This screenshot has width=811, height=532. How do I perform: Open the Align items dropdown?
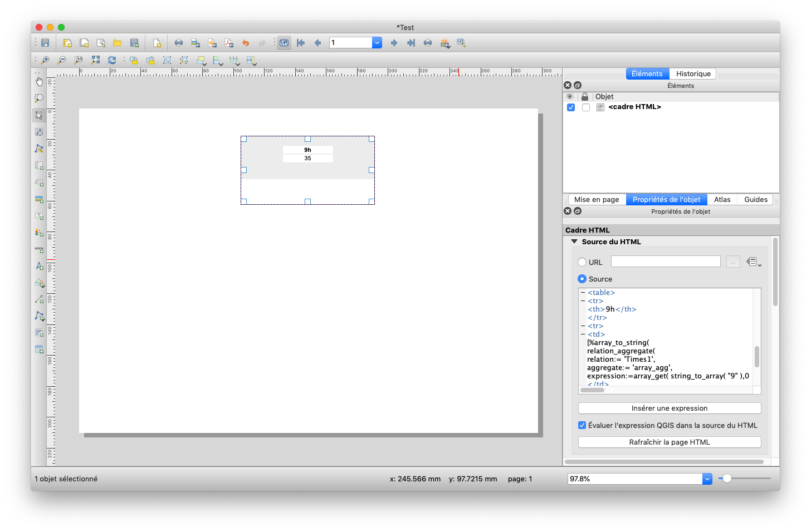click(x=218, y=60)
